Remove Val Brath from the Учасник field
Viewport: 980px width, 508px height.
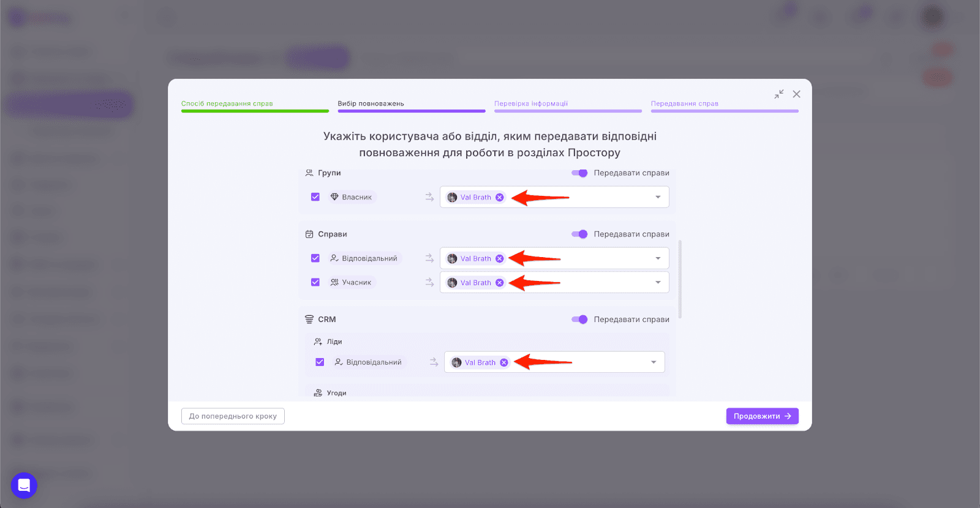point(500,283)
